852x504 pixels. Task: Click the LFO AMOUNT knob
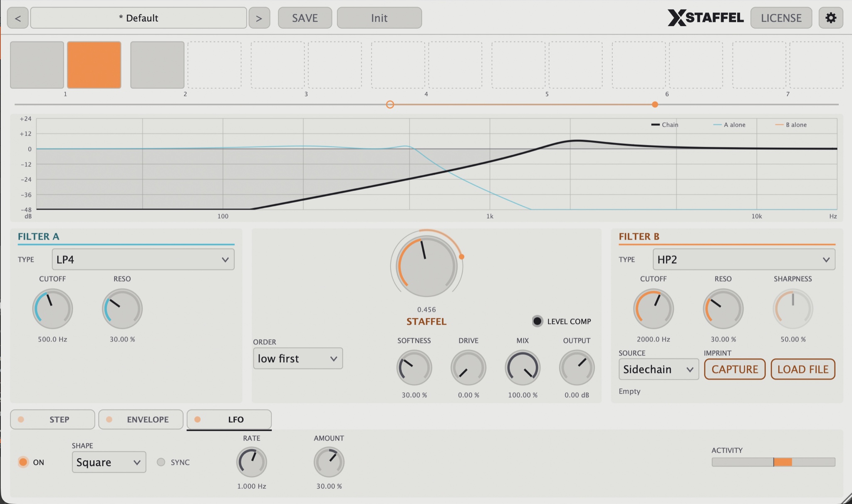329,462
